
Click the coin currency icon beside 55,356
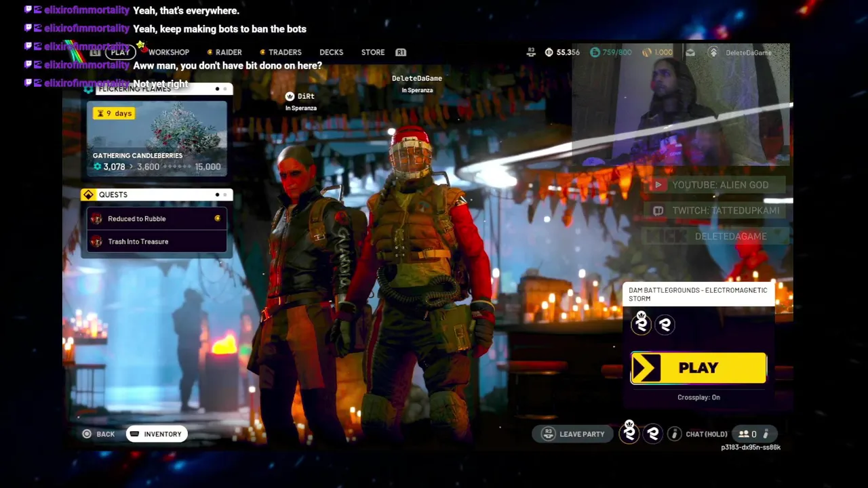coord(549,52)
